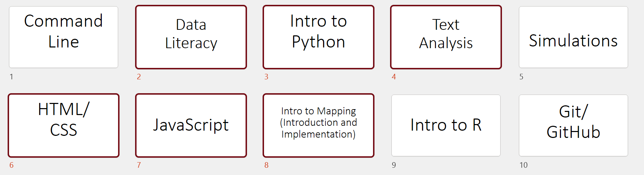Select the number 6 under HTML/CSS
644x175 pixels.
point(11,165)
